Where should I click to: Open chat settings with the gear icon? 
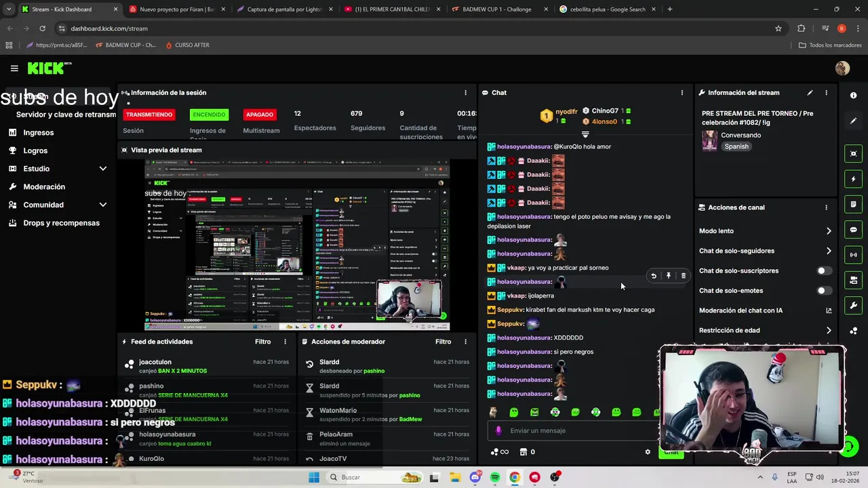pyautogui.click(x=648, y=452)
